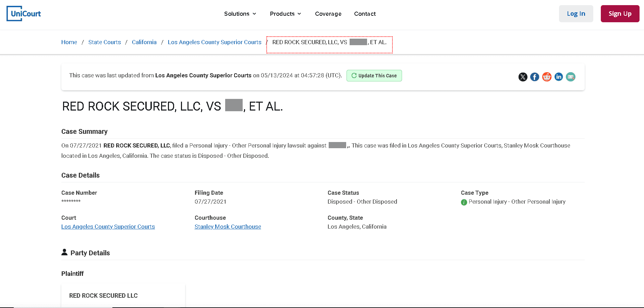Screen dimensions: 644x308
Task: Click the UniCourt logo
Action: click(x=24, y=14)
